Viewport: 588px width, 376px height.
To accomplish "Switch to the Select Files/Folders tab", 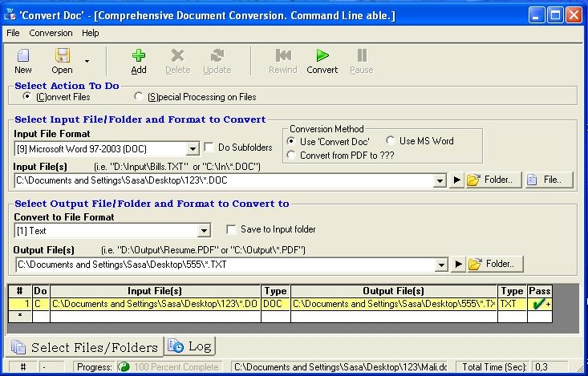I will click(85, 347).
